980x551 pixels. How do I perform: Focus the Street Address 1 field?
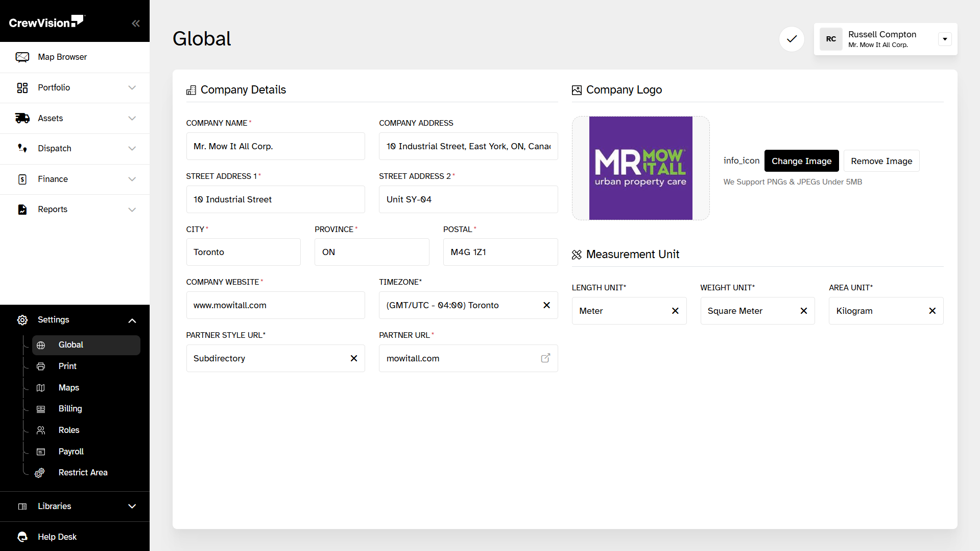(x=275, y=199)
